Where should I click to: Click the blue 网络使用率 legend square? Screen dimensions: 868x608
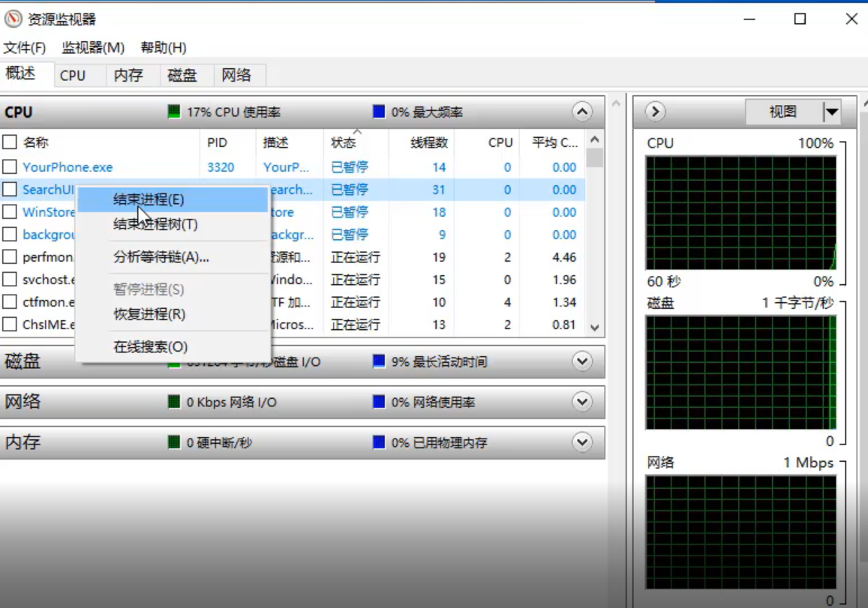pyautogui.click(x=377, y=402)
